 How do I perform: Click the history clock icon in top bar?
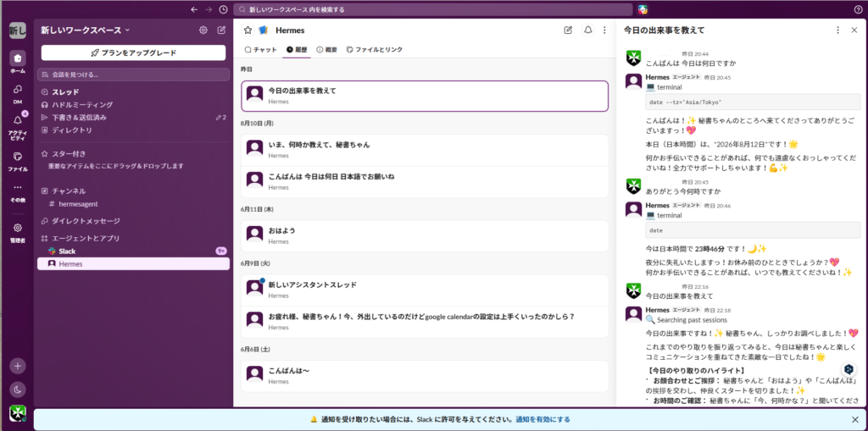tap(223, 9)
